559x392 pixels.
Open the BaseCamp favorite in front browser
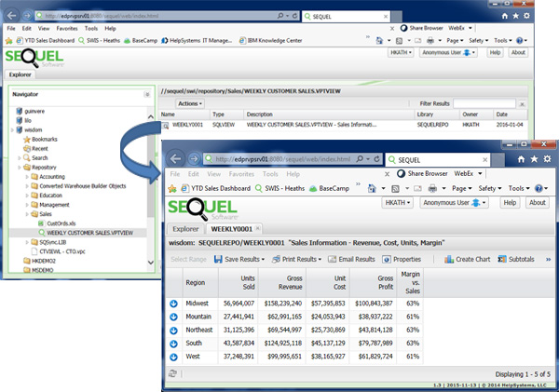(x=330, y=188)
